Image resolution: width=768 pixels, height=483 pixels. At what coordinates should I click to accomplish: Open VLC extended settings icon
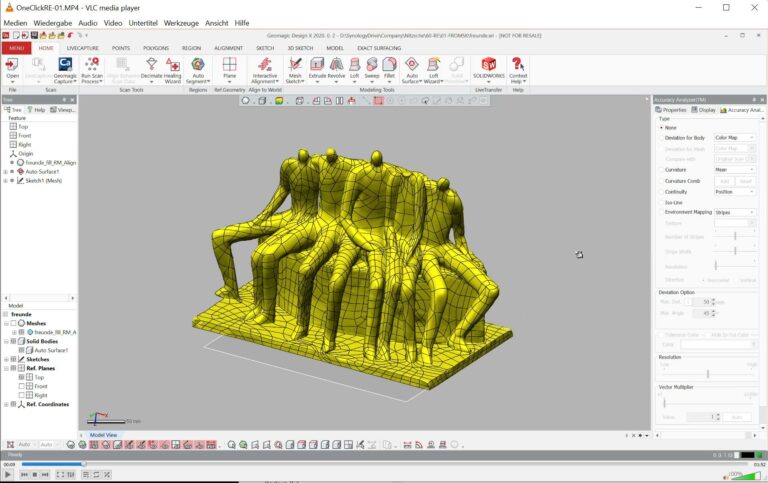[71, 474]
